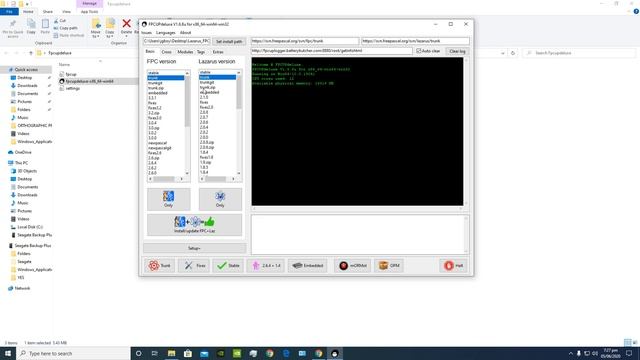Screen dimensions: 640x360
Task: Click Refresh button in Explorer address bar
Action: click(513, 53)
